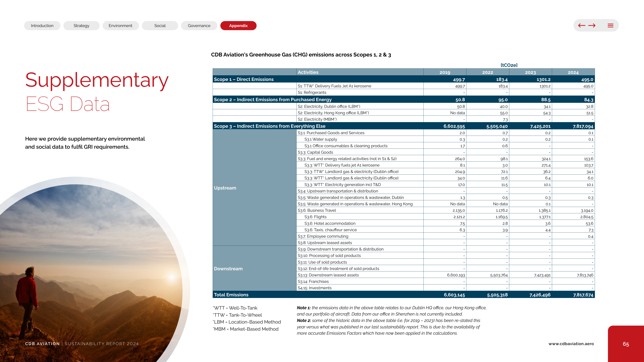This screenshot has width=644, height=362.
Task: Click the 2019 column header
Action: pyautogui.click(x=445, y=72)
